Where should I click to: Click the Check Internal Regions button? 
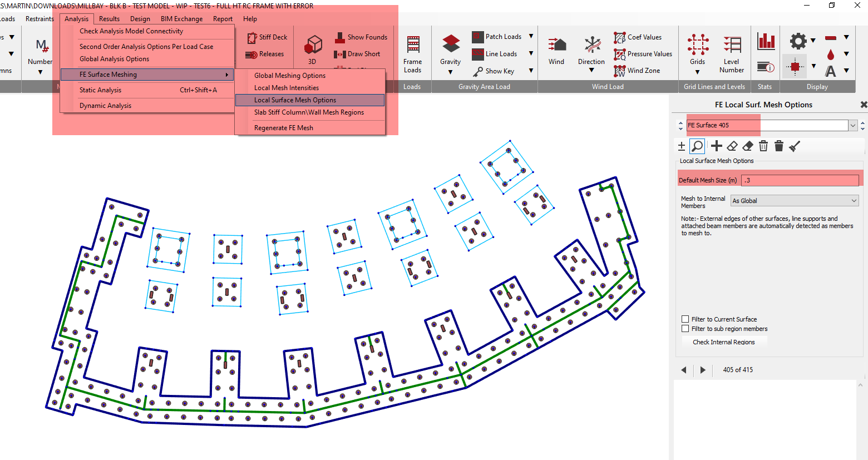[724, 342]
